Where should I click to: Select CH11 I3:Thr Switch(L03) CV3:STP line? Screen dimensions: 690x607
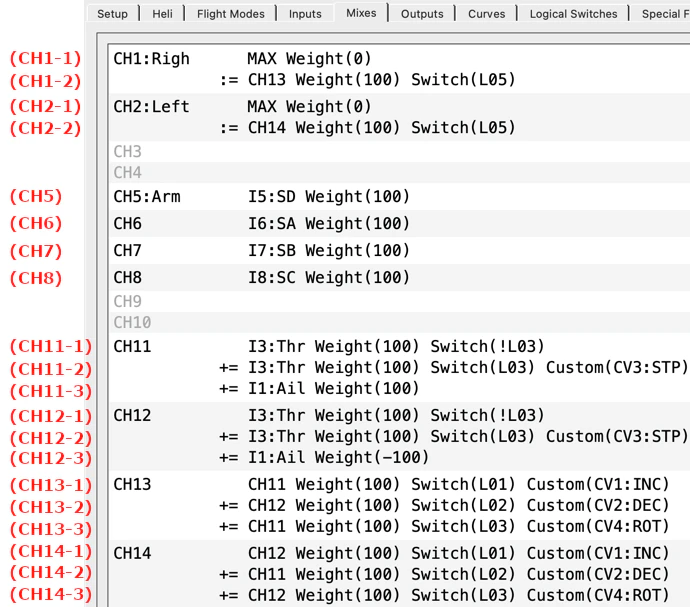399,368
